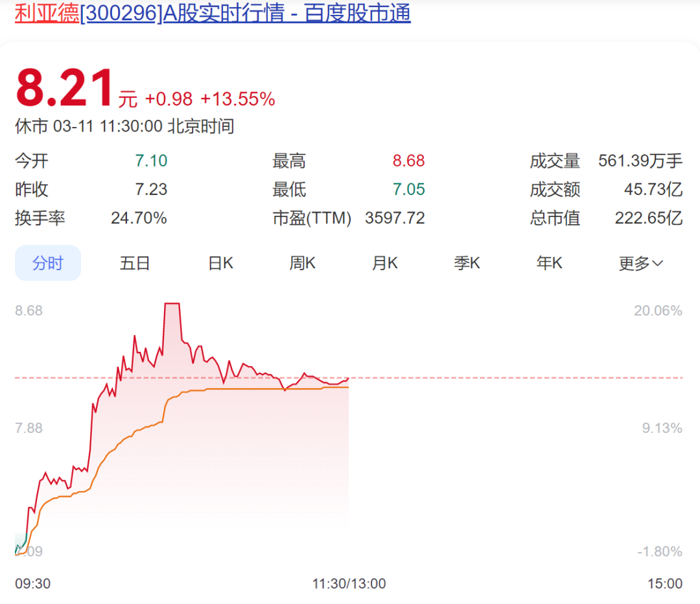Image resolution: width=700 pixels, height=604 pixels.
Task: Click the time axis label 11:30/13:00
Action: (349, 583)
